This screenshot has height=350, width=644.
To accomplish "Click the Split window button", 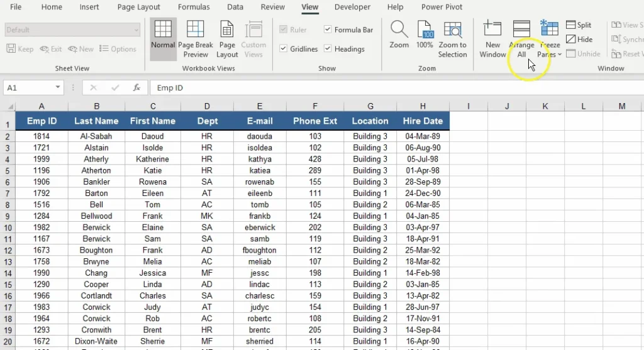I will tap(579, 25).
